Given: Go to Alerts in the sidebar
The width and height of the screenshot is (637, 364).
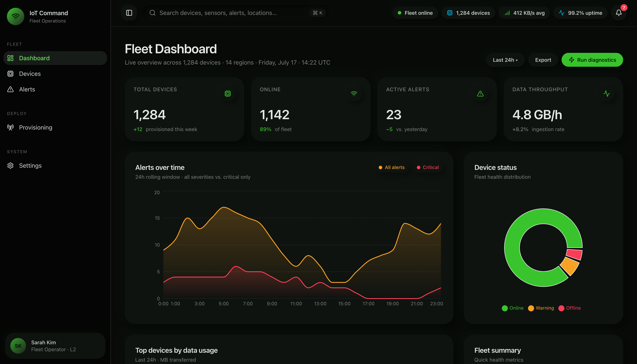Looking at the screenshot, I should tap(55, 89).
